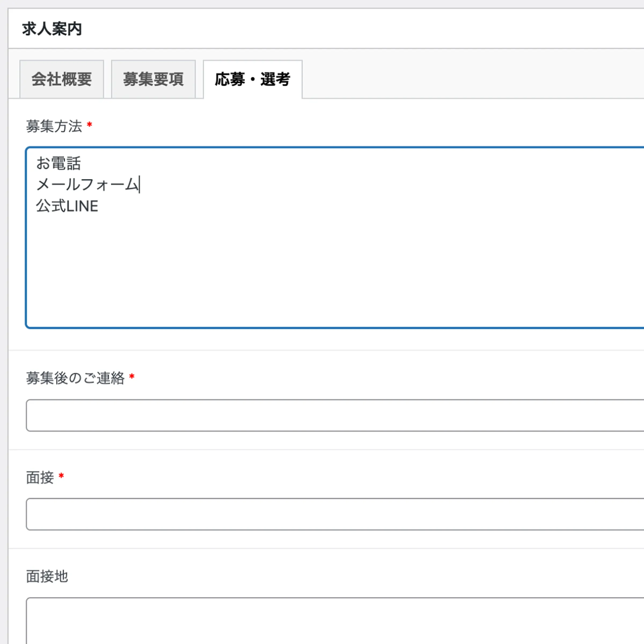
Task: Click the end of the メールフォーム line
Action: pos(140,185)
